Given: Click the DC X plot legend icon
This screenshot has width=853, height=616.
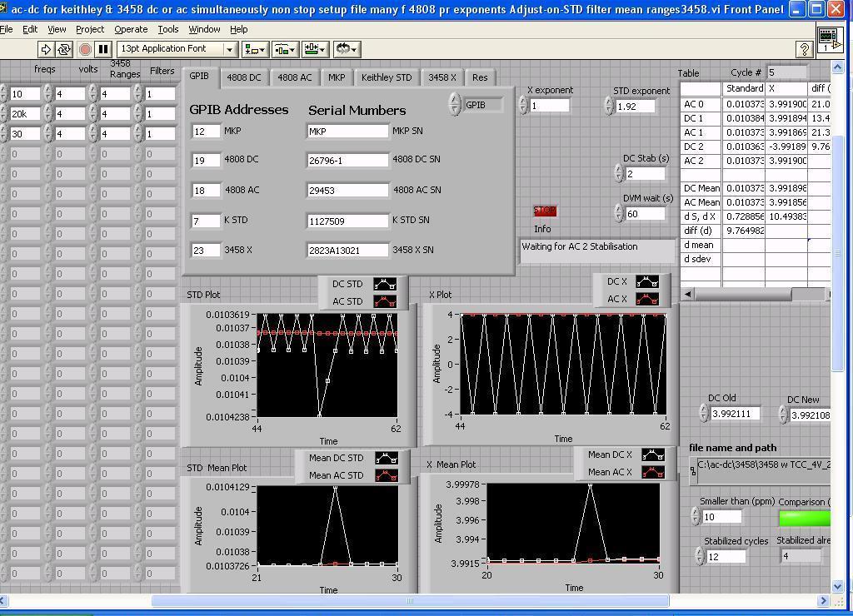Looking at the screenshot, I should pos(647,281).
